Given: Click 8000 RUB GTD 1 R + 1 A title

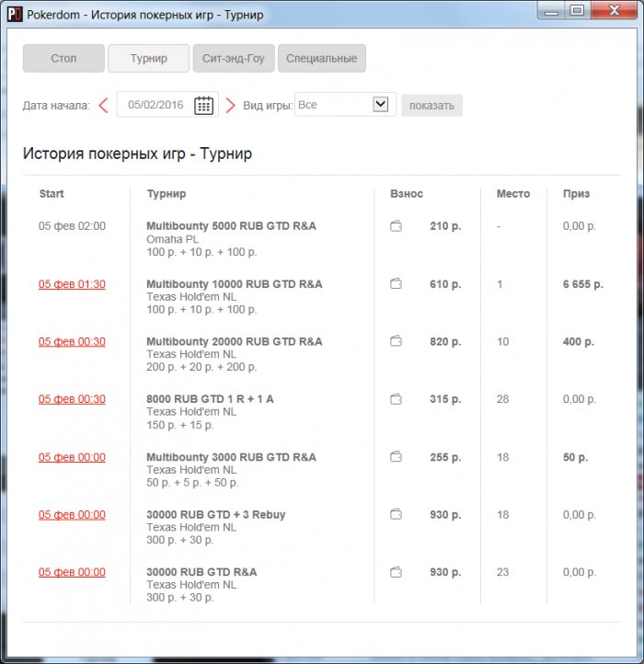Looking at the screenshot, I should [x=210, y=399].
